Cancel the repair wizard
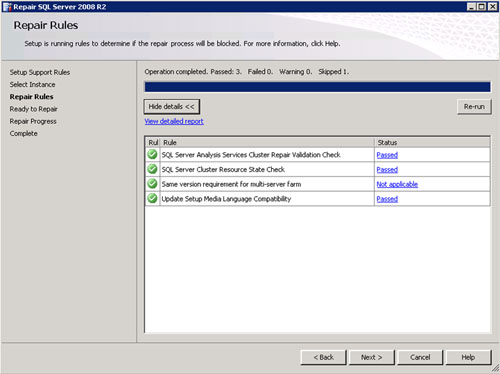The width and height of the screenshot is (500, 374). 420,357
